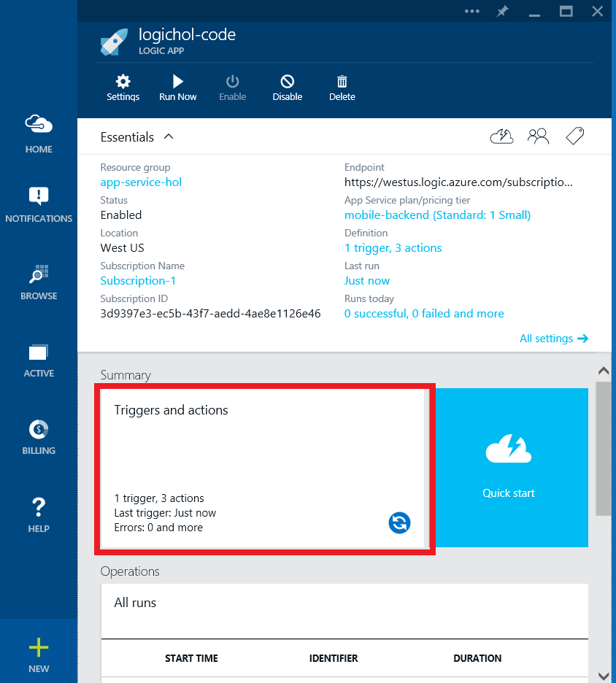Sort by DURATION column header
This screenshot has width=616, height=683.
pos(477,658)
